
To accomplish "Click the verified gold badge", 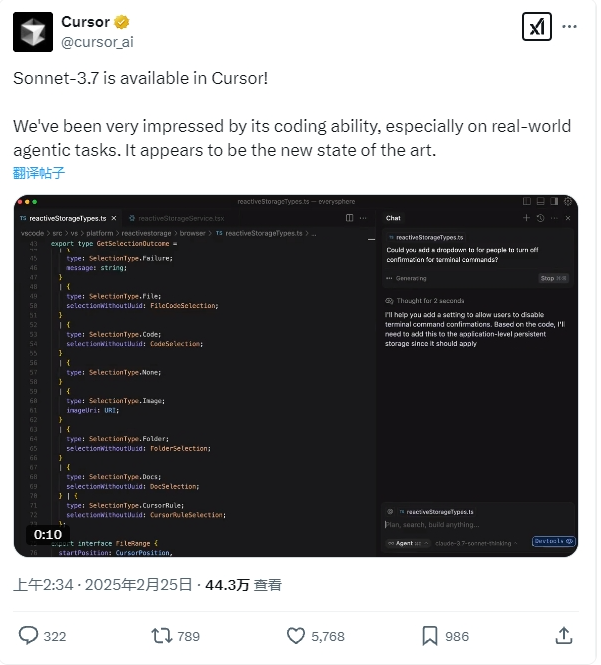I will tap(122, 22).
